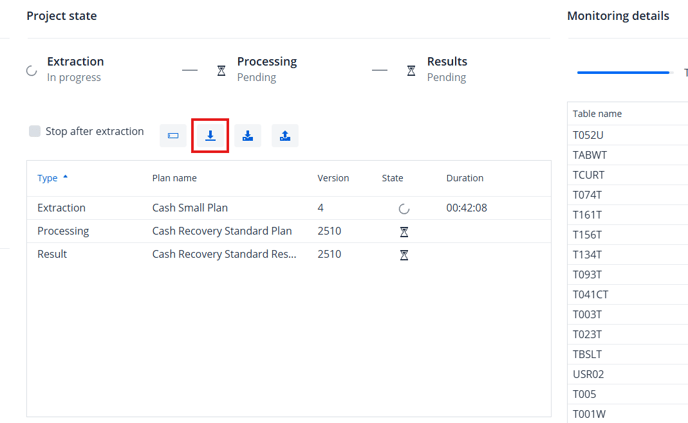The height and width of the screenshot is (423, 688).
Task: Click the Results stage hourglass icon
Action: (x=411, y=71)
